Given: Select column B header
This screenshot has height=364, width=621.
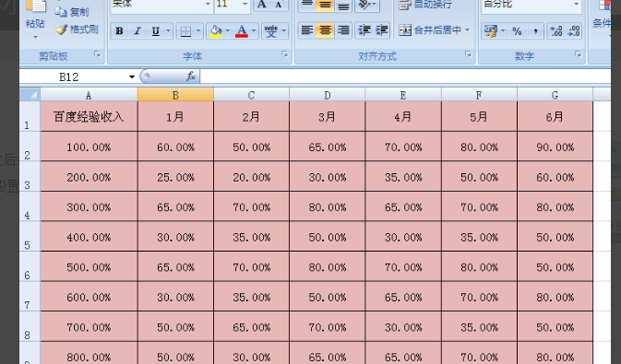Looking at the screenshot, I should point(175,95).
